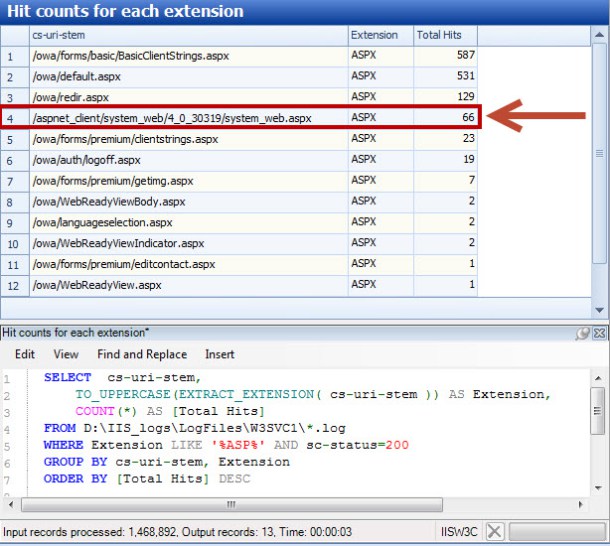The image size is (610, 546).
Task: Open the View menu
Action: point(66,354)
